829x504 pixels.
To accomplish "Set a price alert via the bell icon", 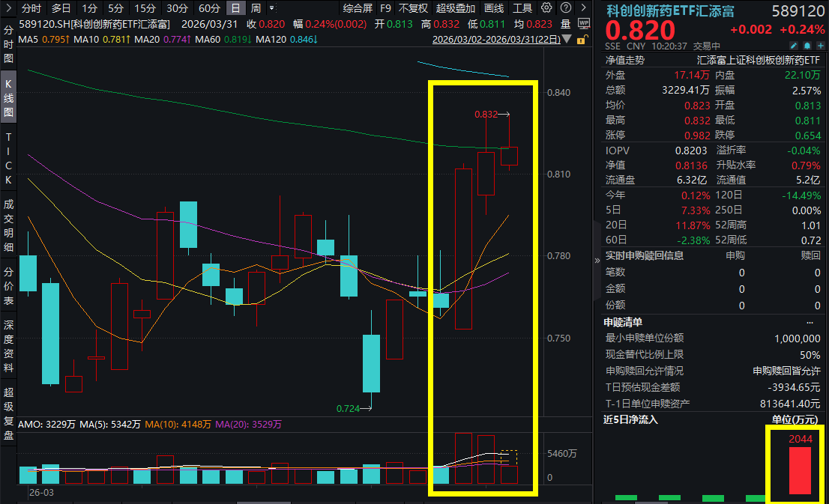I will pyautogui.click(x=807, y=45).
